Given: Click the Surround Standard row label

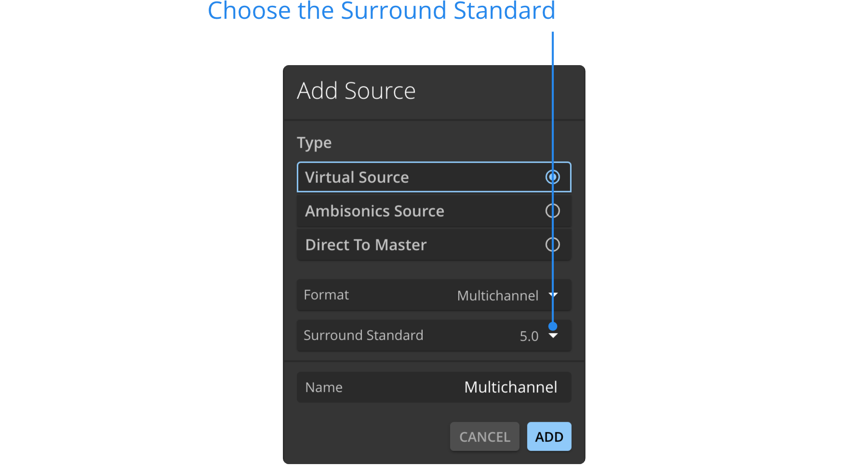Looking at the screenshot, I should click(x=363, y=335).
